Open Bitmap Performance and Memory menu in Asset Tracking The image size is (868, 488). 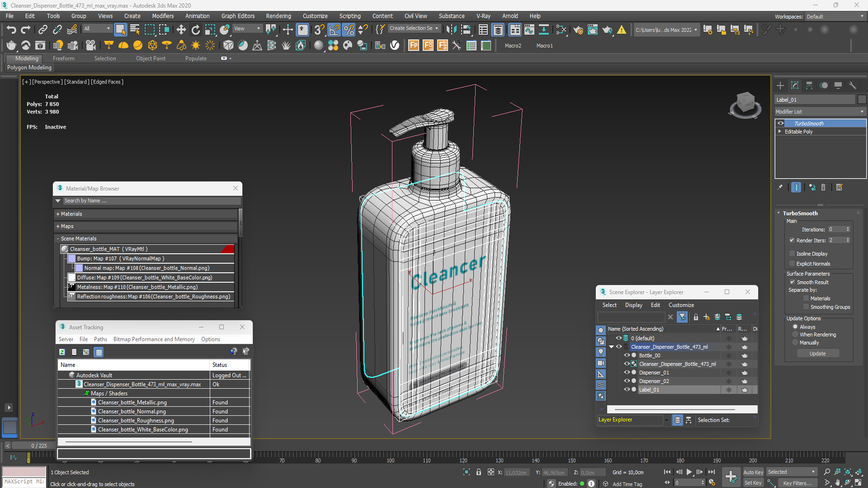pyautogui.click(x=154, y=339)
